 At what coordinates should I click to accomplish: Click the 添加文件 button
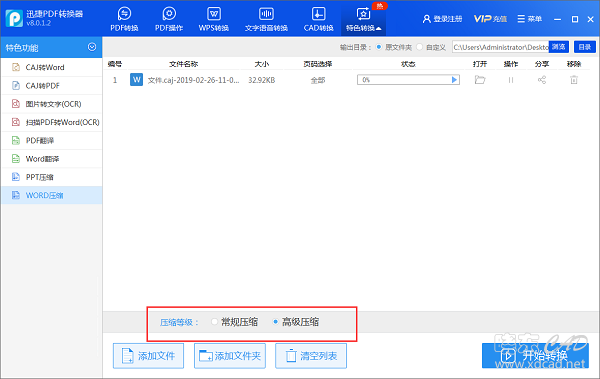click(x=148, y=356)
